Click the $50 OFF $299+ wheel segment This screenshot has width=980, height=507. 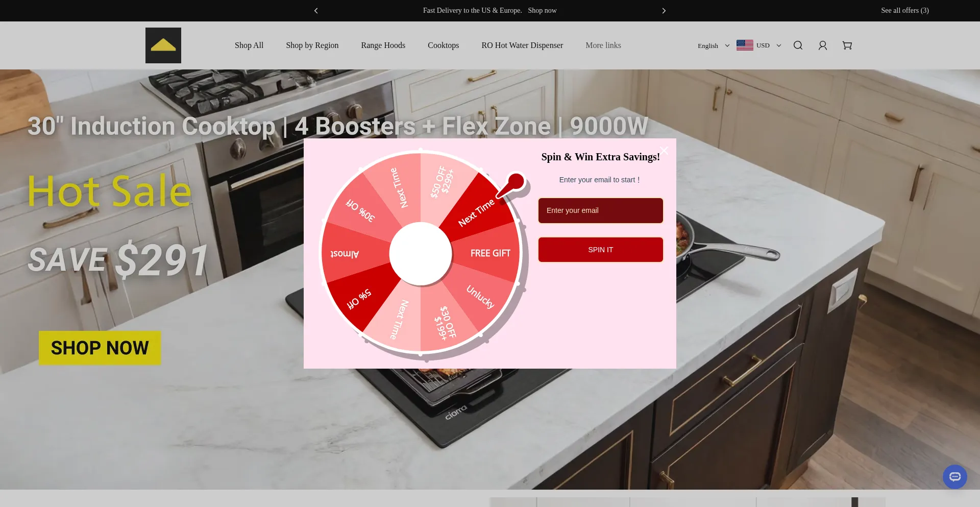(x=442, y=182)
